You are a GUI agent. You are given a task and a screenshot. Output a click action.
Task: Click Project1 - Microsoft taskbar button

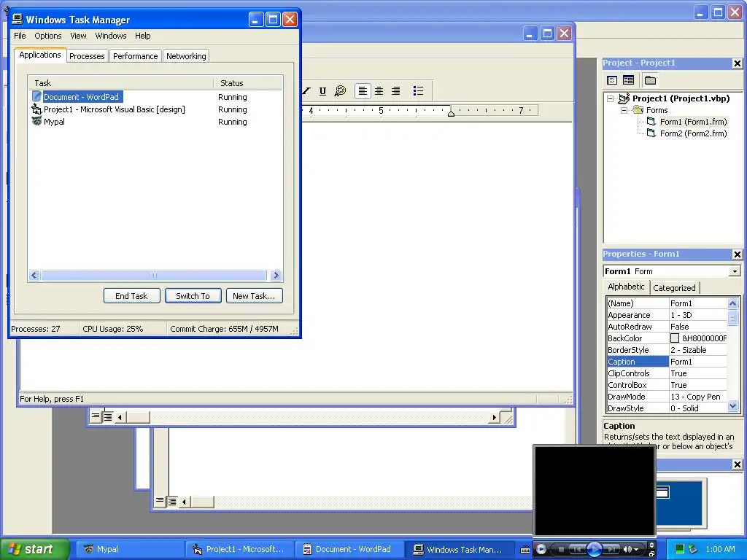click(x=241, y=550)
